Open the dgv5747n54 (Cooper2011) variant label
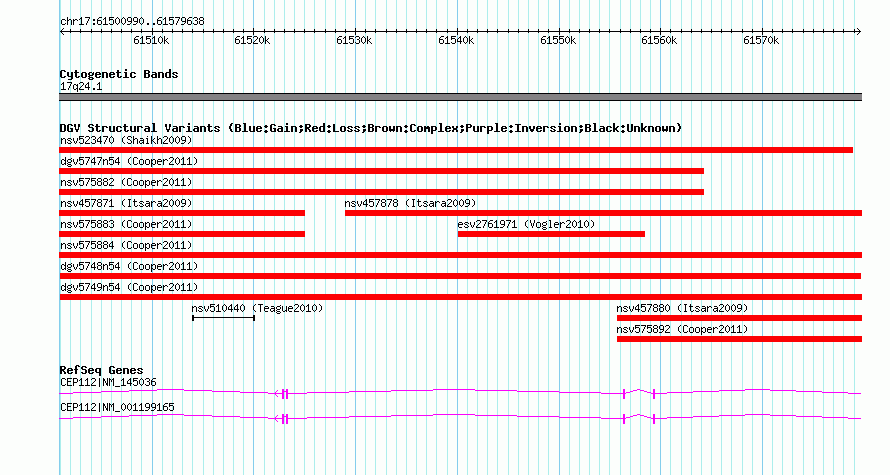Viewport: 890px width, 475px height. pos(129,161)
